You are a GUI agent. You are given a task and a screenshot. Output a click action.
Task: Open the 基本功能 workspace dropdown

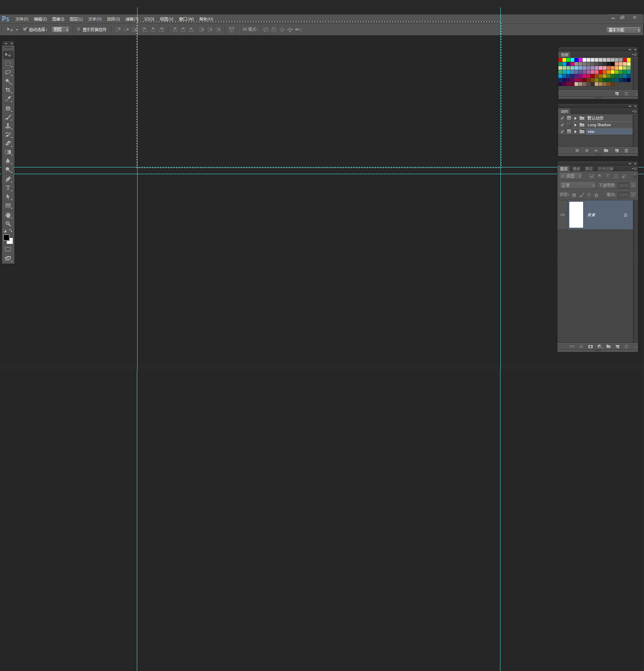pyautogui.click(x=623, y=30)
